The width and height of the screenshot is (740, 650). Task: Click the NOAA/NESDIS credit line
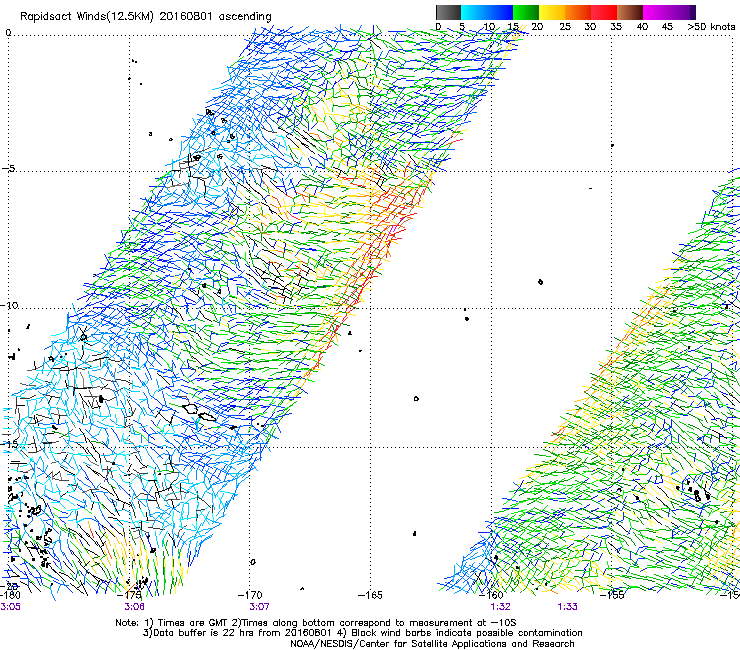(432, 644)
